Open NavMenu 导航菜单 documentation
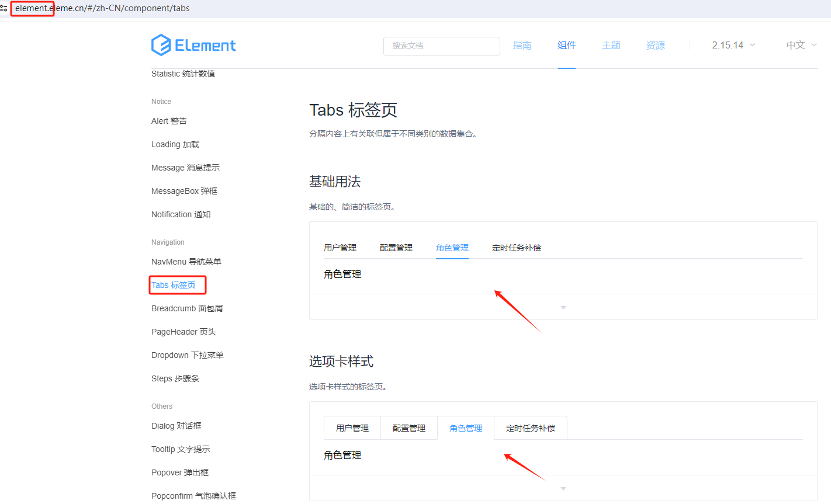 [x=186, y=262]
